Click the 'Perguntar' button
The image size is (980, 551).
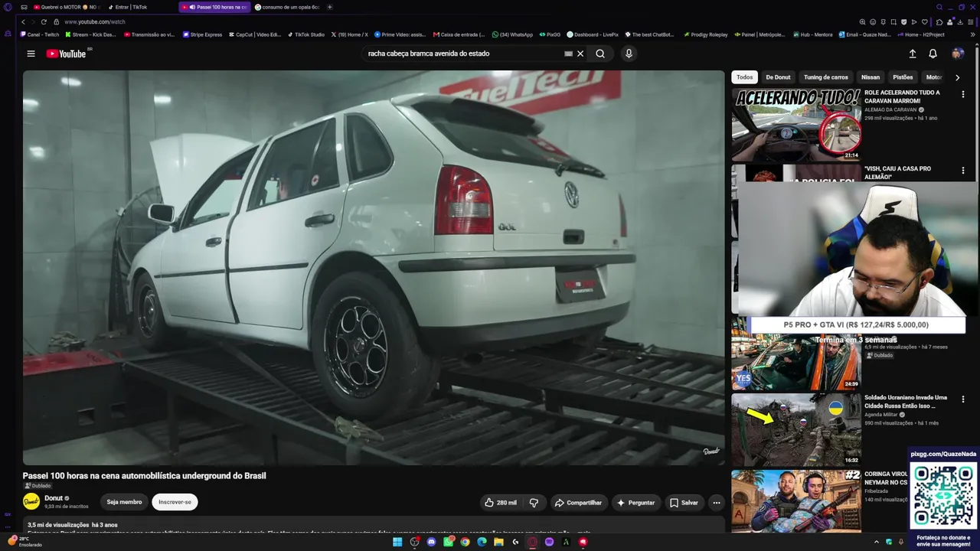click(x=635, y=503)
